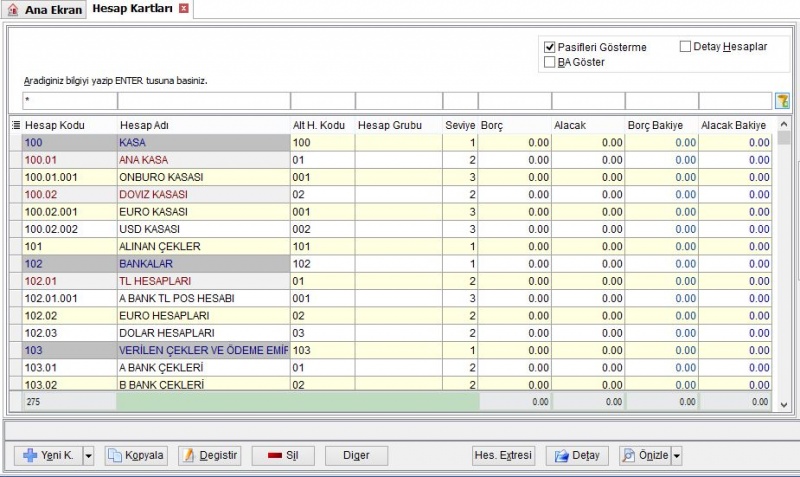Click the Alt H. Kodu column header
Viewport: 800px width, 477px height.
point(322,125)
